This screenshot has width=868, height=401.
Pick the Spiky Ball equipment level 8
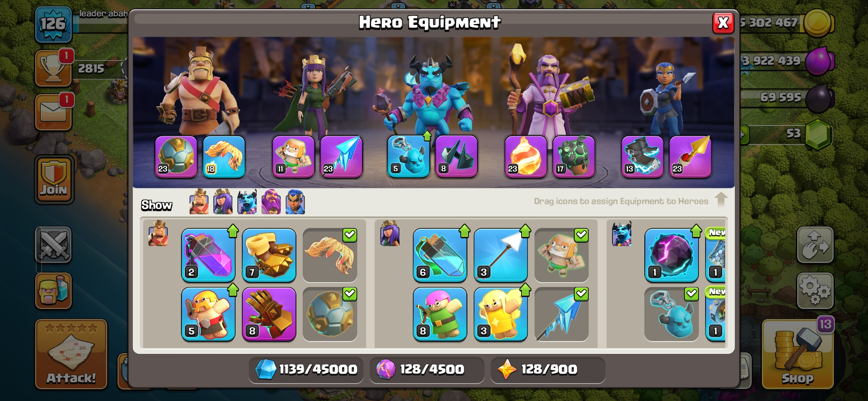269,314
